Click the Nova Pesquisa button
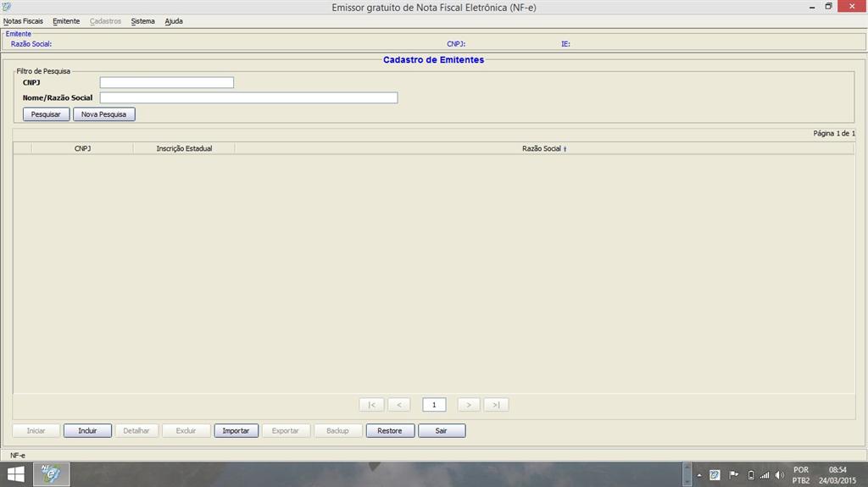Screen dimensions: 868x487 coord(103,114)
